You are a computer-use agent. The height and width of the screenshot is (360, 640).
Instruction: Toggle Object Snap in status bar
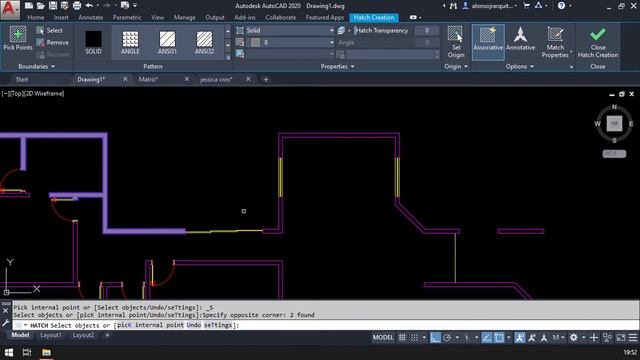pos(499,338)
